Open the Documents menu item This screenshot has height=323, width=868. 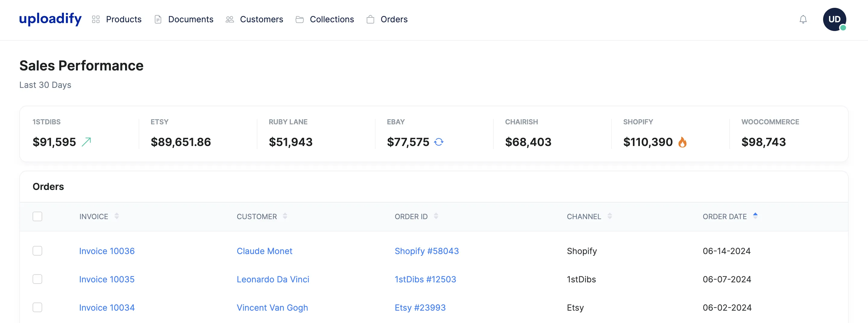[x=191, y=20]
